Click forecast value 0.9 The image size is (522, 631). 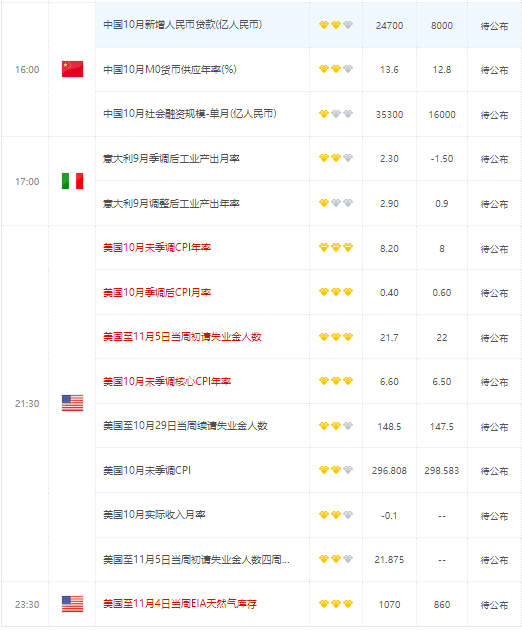pyautogui.click(x=442, y=204)
